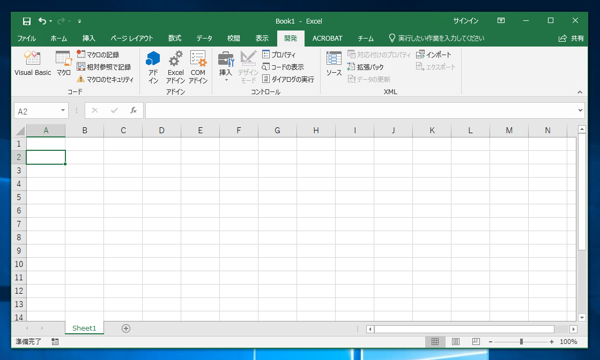Viewport: 600px width, 360px height.
Task: Open the undo history dropdown arrow
Action: pyautogui.click(x=51, y=21)
